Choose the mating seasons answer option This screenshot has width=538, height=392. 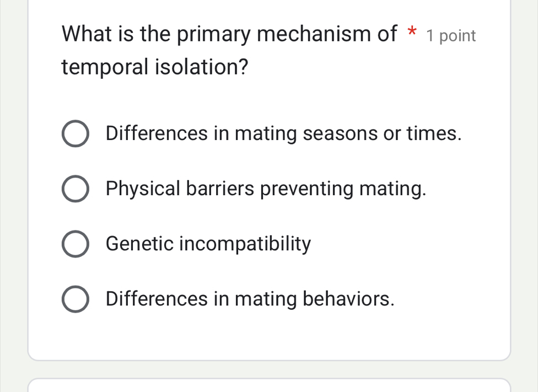[x=283, y=133]
